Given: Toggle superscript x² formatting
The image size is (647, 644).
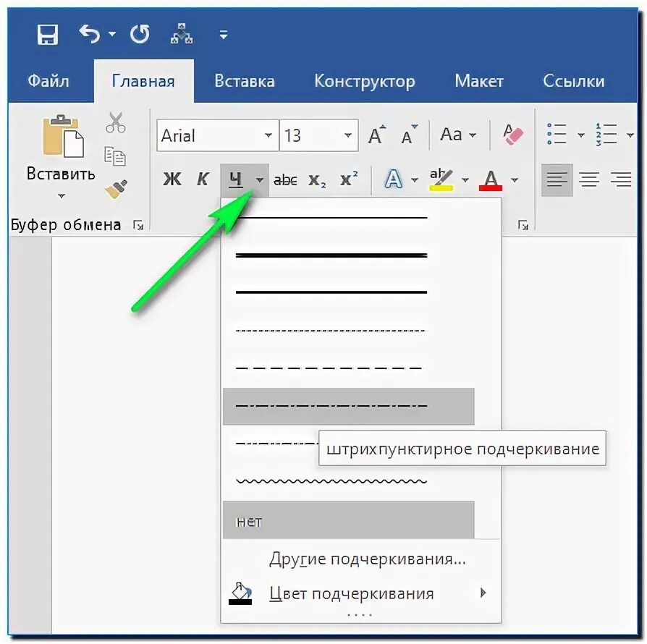Looking at the screenshot, I should point(349,179).
